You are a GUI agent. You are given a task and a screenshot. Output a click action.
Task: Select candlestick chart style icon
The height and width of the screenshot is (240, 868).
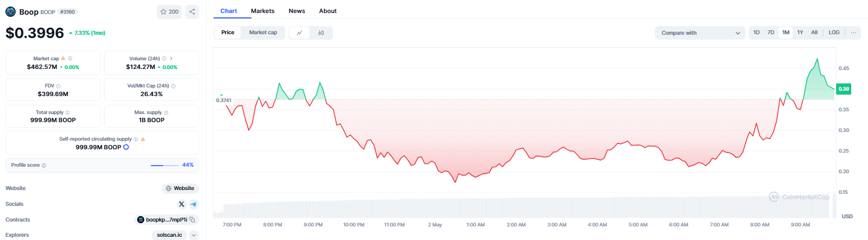[321, 33]
